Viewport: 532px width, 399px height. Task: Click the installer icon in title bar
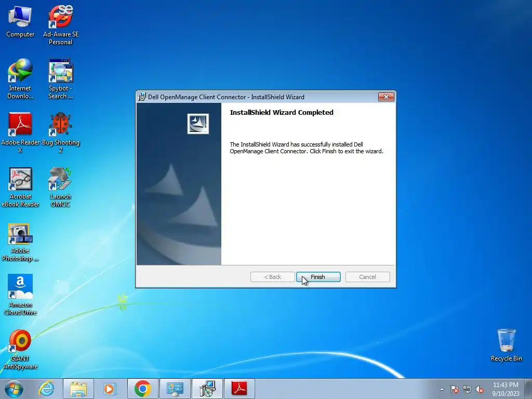(142, 97)
